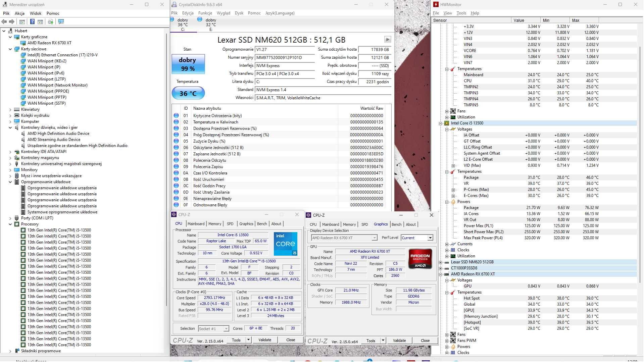Click the status circle for attribute 05 Zużycie Dysku

176,141
